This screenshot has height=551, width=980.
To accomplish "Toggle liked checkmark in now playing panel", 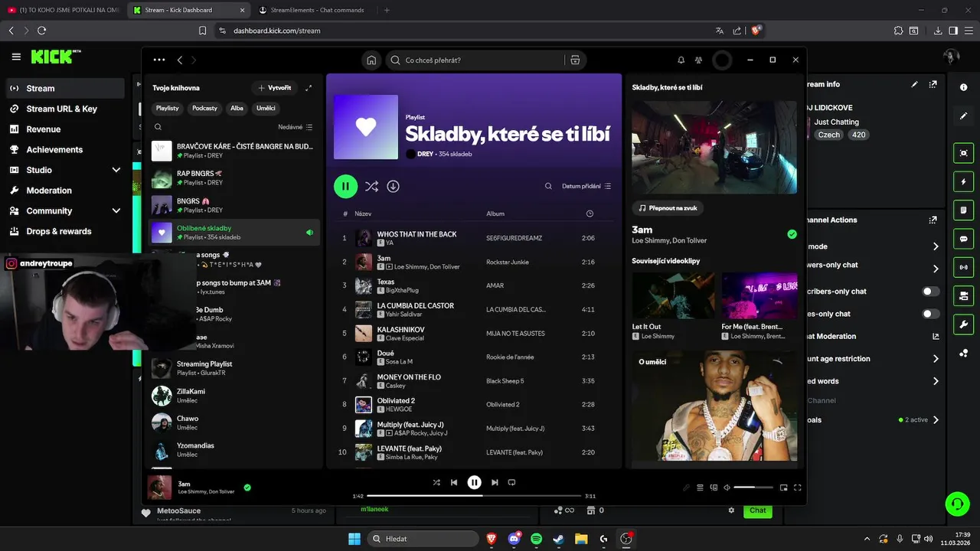I will [x=792, y=234].
